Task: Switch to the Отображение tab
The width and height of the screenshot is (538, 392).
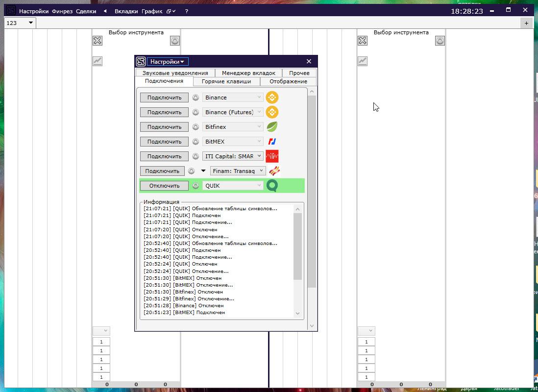Action: pyautogui.click(x=288, y=81)
